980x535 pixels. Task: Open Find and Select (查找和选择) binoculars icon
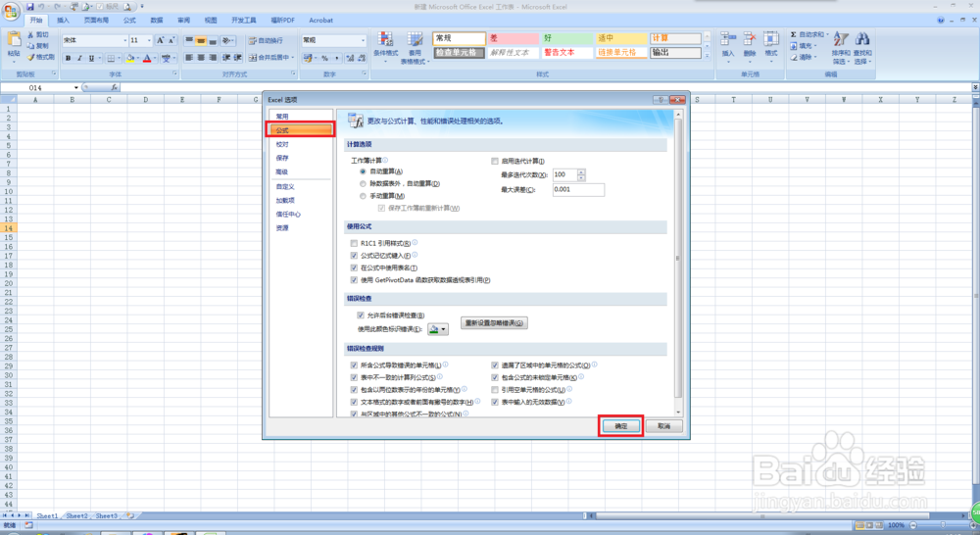tap(862, 40)
